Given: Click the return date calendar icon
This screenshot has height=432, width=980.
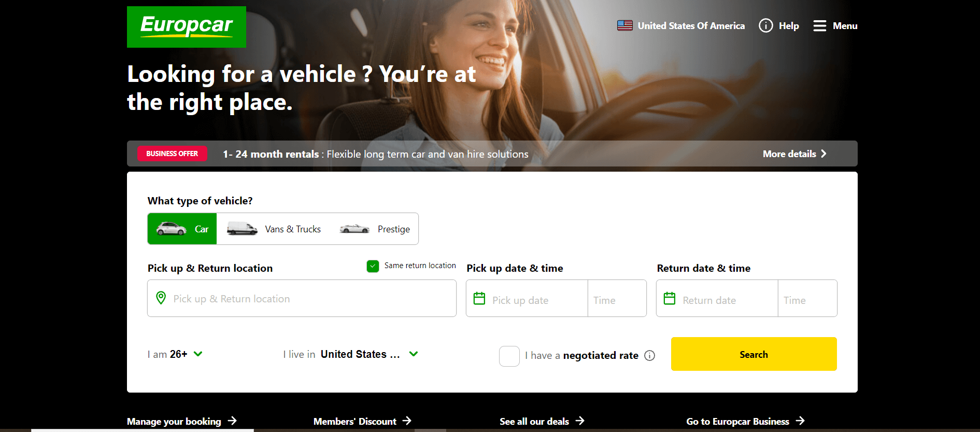Looking at the screenshot, I should click(x=670, y=298).
